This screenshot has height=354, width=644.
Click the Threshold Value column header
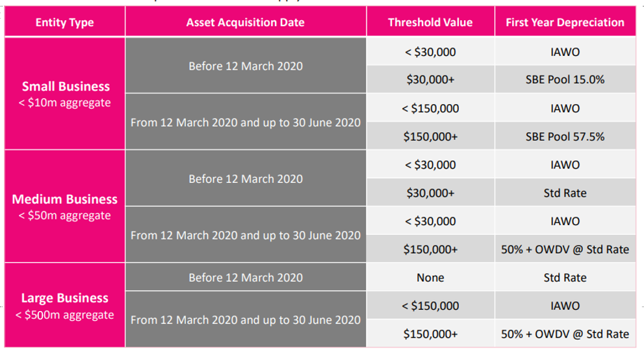click(x=430, y=22)
